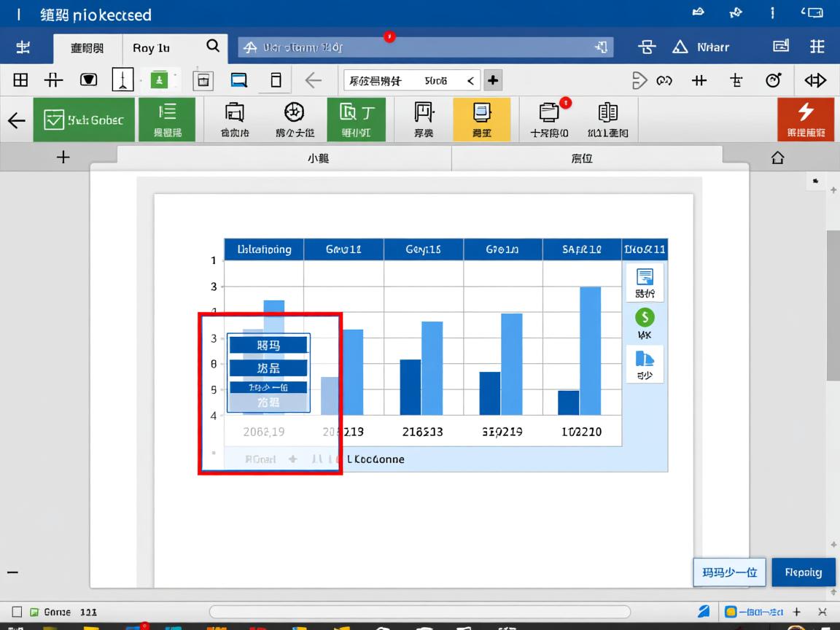840x630 pixels.
Task: Click the red lightning bolt button
Action: click(x=806, y=119)
